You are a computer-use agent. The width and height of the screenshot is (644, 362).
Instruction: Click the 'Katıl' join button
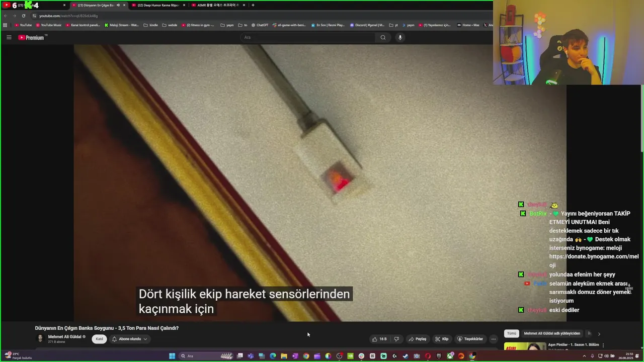(x=100, y=339)
